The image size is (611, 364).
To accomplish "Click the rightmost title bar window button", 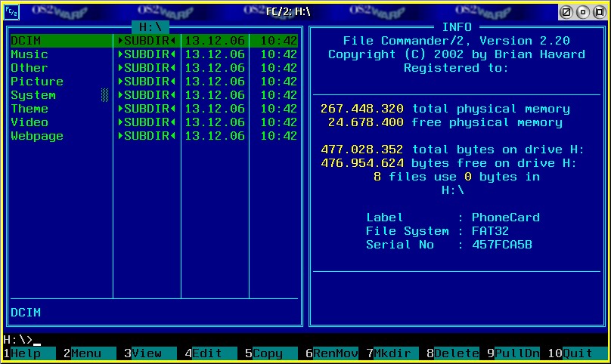I will point(600,12).
